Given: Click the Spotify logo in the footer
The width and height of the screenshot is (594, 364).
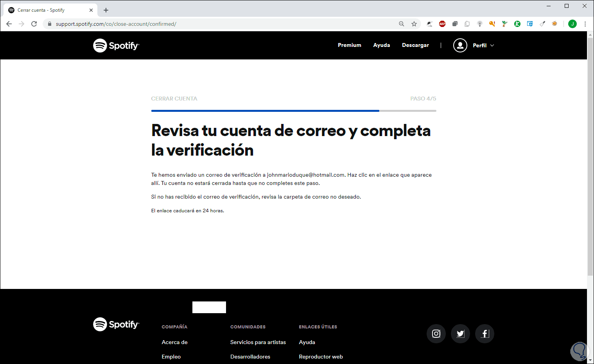Looking at the screenshot, I should point(116,324).
